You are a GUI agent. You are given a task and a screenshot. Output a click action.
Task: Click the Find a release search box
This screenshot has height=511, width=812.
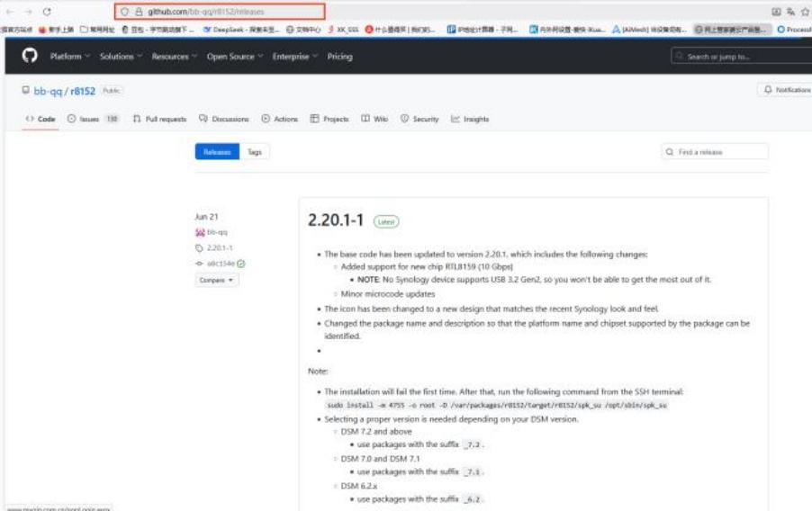(x=715, y=152)
